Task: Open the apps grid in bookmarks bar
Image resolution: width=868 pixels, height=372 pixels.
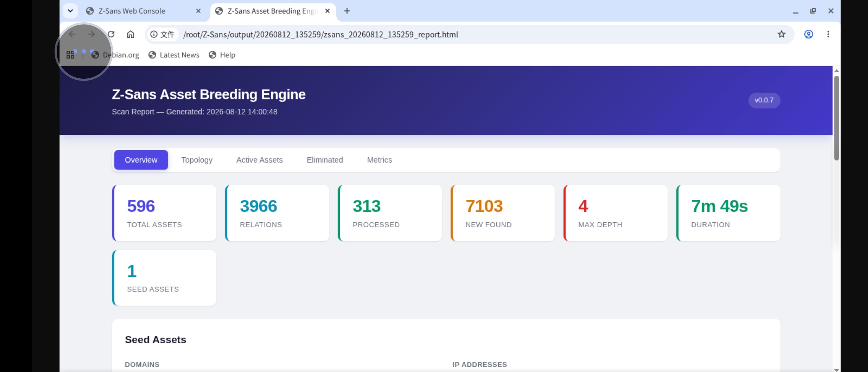Action: 70,55
